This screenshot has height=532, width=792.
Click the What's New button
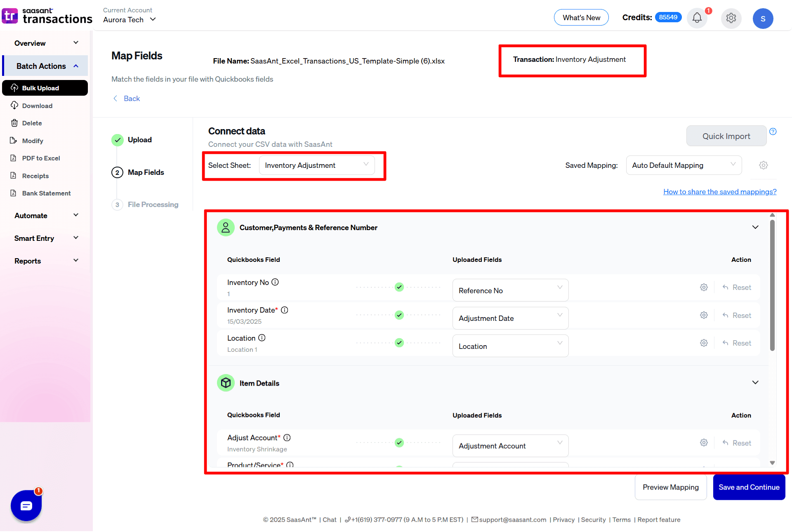click(x=581, y=18)
